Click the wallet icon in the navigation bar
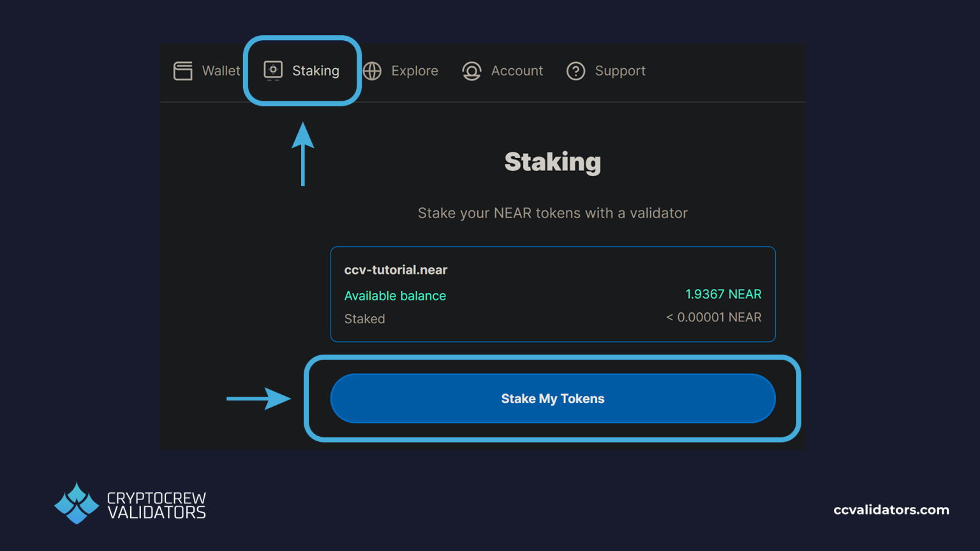The height and width of the screenshot is (551, 980). pos(182,71)
